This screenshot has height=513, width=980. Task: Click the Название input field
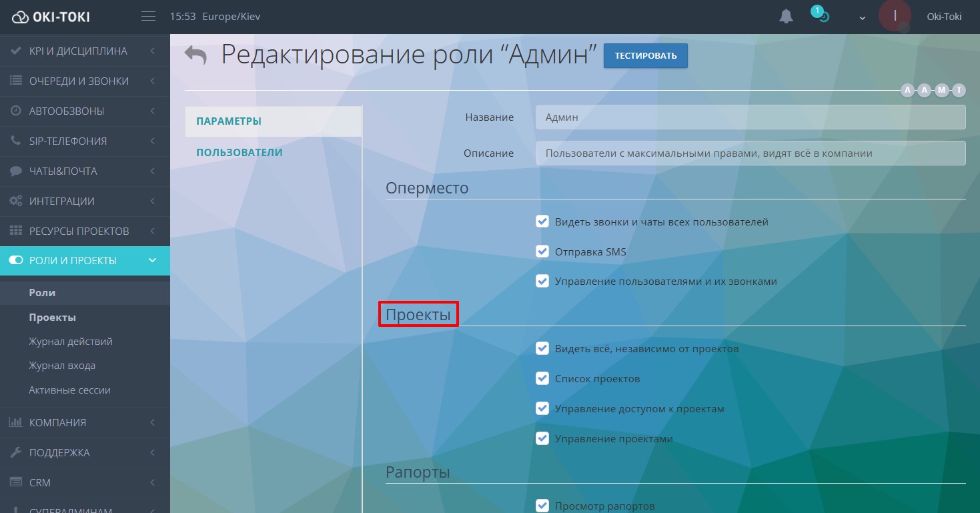(x=751, y=117)
